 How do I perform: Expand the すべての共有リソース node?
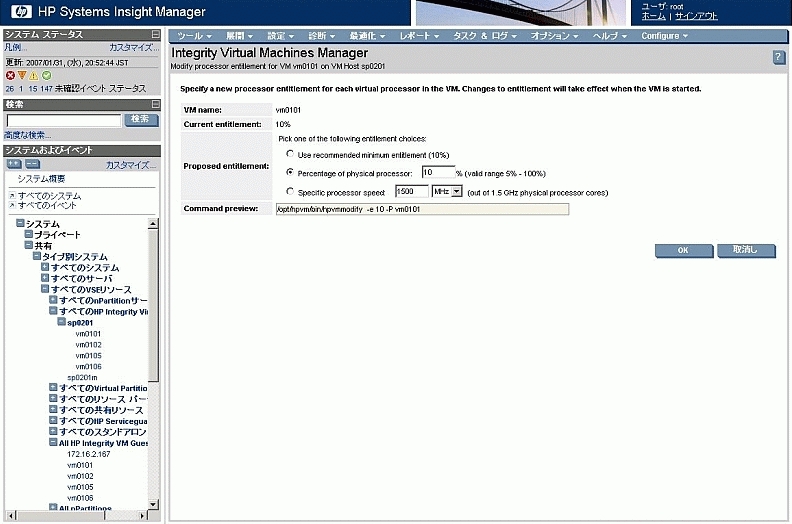coord(53,409)
